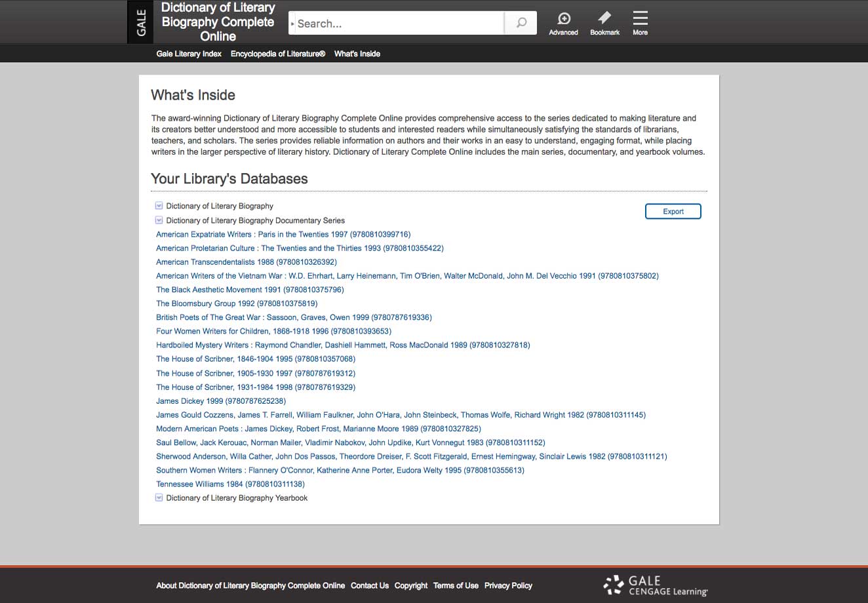This screenshot has width=868, height=603.
Task: Open American Transcendentalists 1988
Action: 247,262
